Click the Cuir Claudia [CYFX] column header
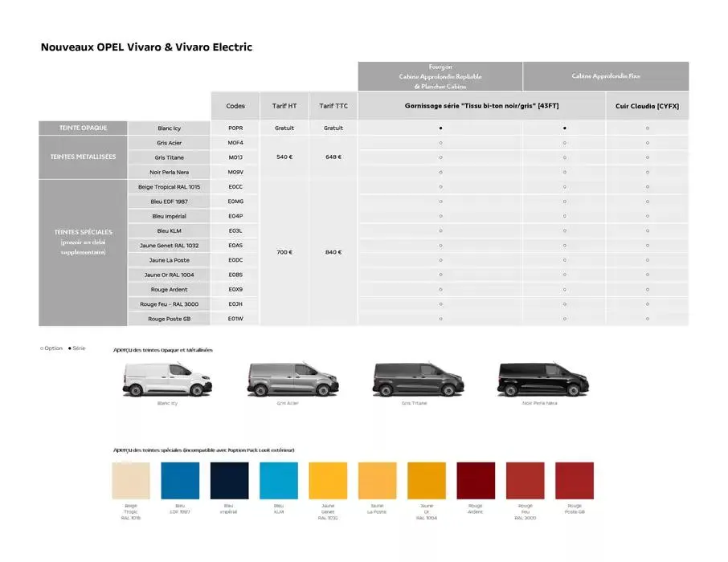Screen dimensions: 728x562 648,105
